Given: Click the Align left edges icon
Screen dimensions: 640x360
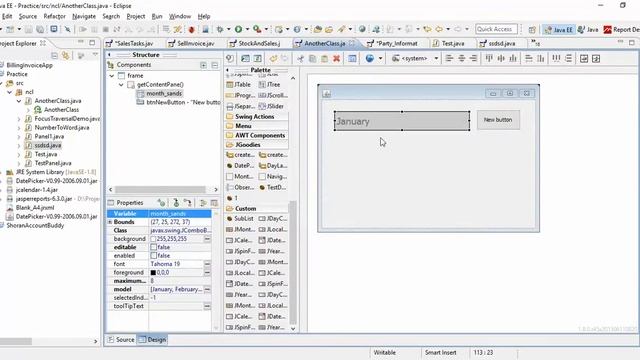Looking at the screenshot, I should coord(449,58).
